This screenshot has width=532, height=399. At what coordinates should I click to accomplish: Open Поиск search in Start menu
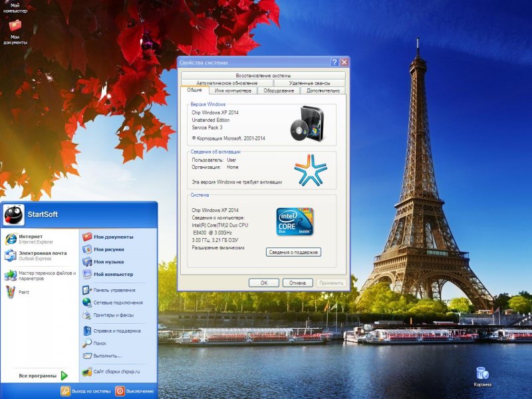pos(94,343)
